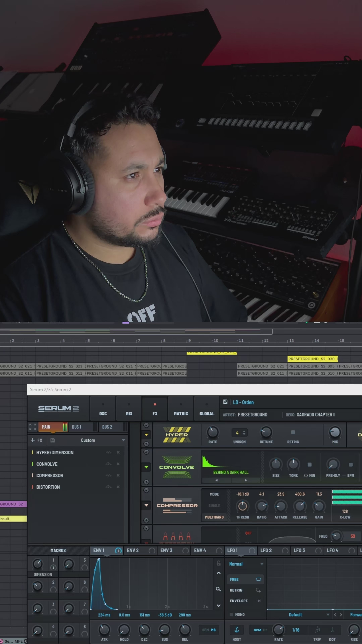Bypass the Convolve effect in the FX list
Viewport: 362px width, 644px height.
tap(108, 464)
